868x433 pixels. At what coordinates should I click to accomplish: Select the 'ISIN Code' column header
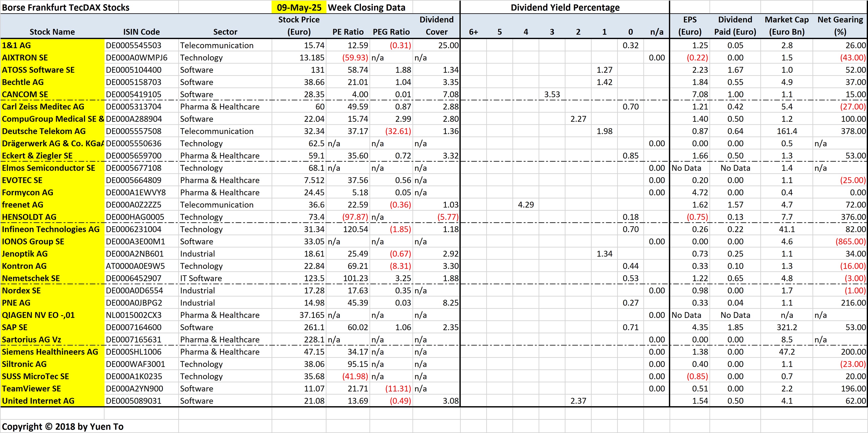coord(141,32)
